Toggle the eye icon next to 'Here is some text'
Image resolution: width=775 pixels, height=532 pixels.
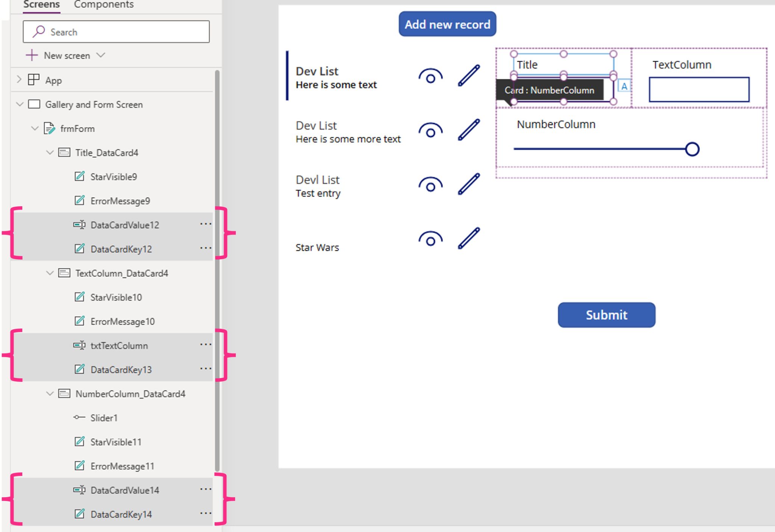point(430,76)
